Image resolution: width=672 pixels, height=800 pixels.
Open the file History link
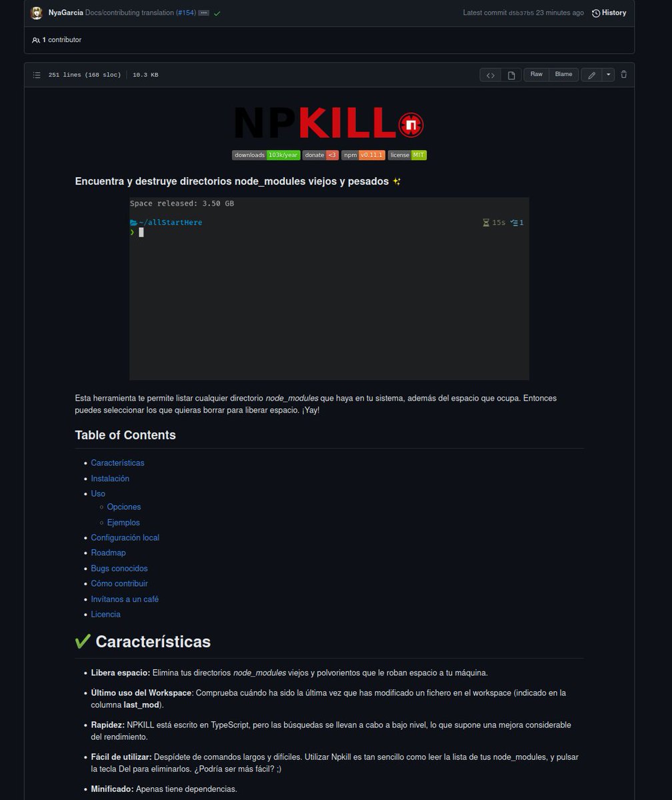[x=614, y=13]
